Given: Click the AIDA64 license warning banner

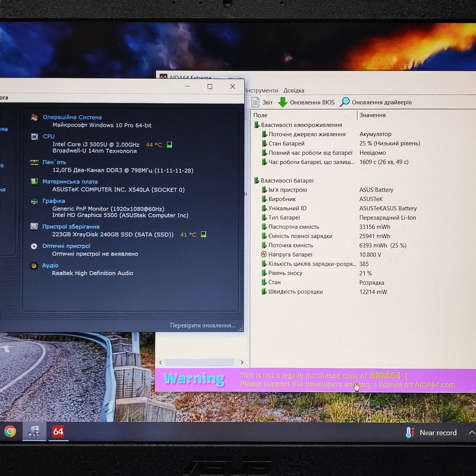Looking at the screenshot, I should (x=315, y=380).
